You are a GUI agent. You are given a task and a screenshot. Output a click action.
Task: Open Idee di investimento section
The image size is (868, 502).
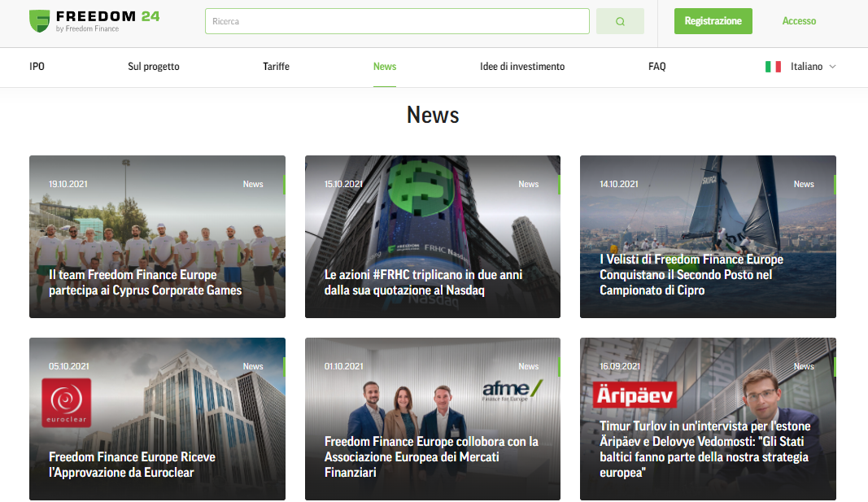pos(522,67)
